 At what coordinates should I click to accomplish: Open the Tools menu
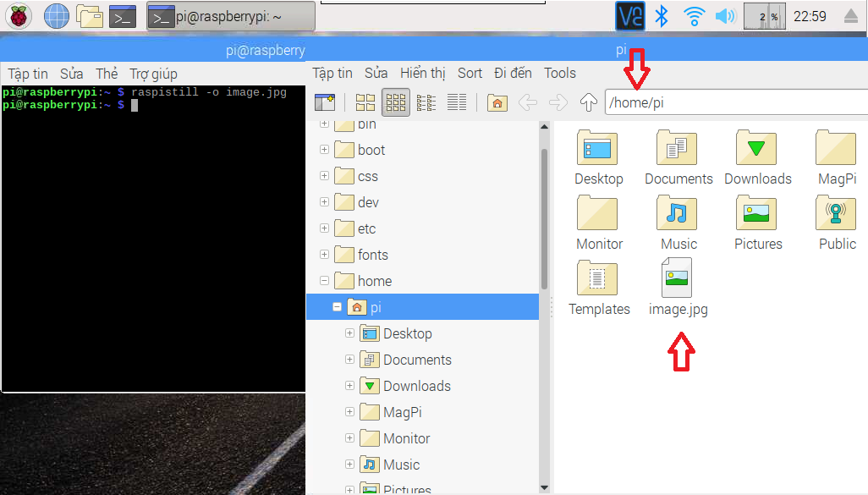(560, 73)
